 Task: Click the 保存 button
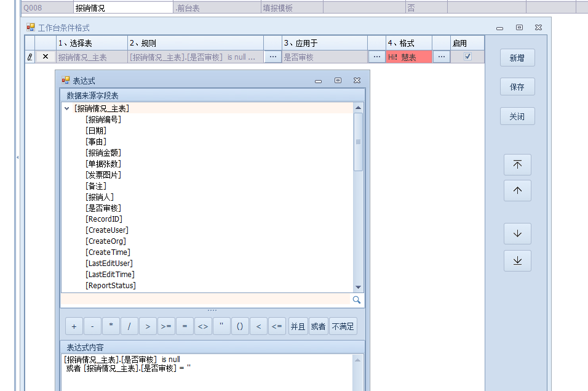point(517,87)
